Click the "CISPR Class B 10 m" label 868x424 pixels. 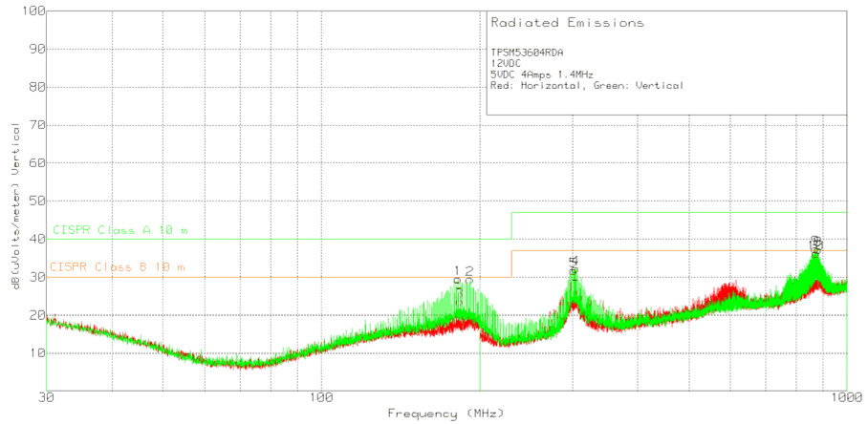click(118, 267)
